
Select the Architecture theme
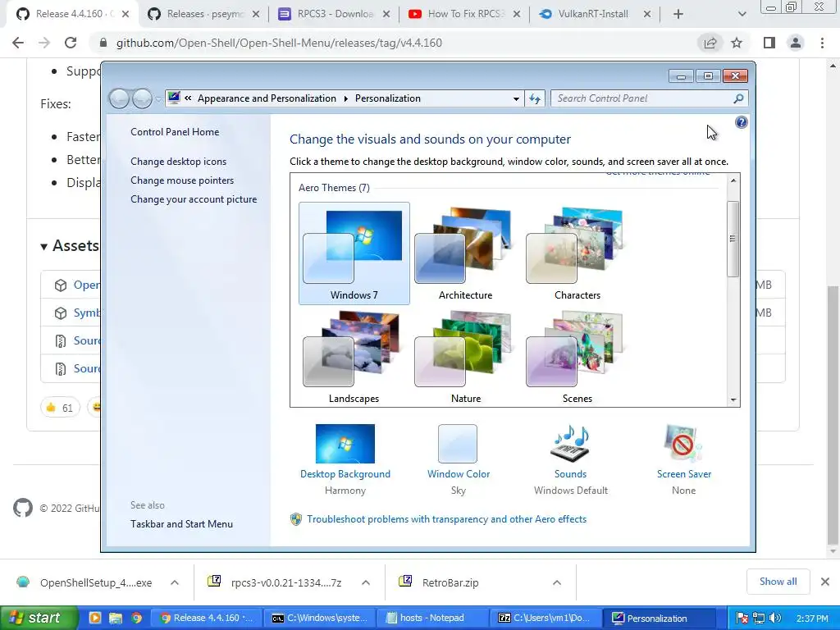click(x=466, y=253)
